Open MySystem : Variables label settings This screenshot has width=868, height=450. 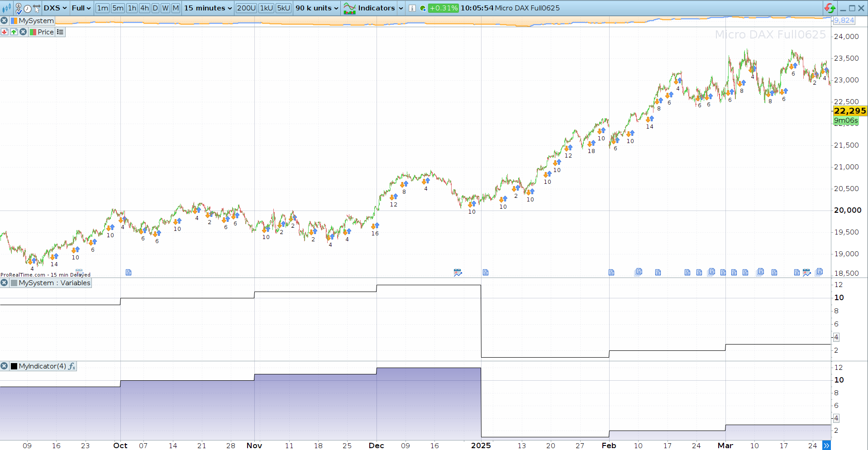click(x=55, y=282)
